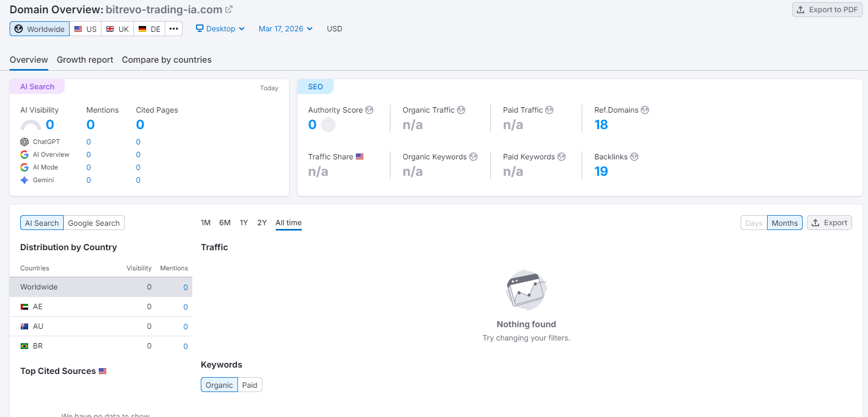Click the SEO section label

(316, 87)
